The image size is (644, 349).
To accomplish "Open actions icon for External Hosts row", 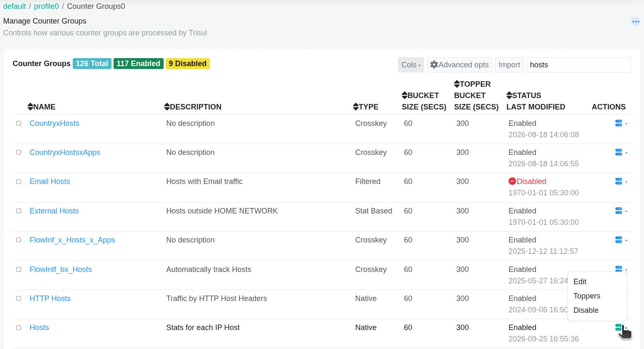I will click(x=621, y=211).
